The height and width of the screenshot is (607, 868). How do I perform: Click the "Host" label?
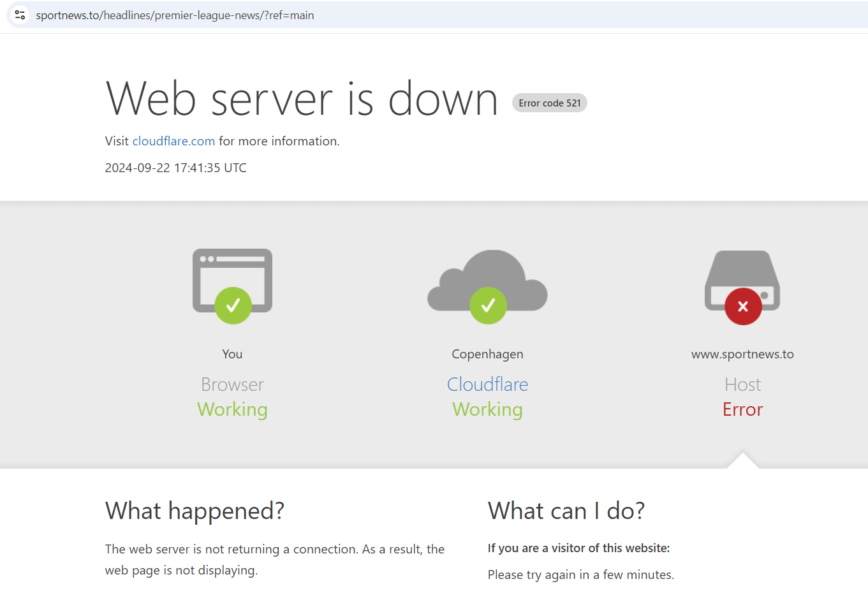(742, 384)
